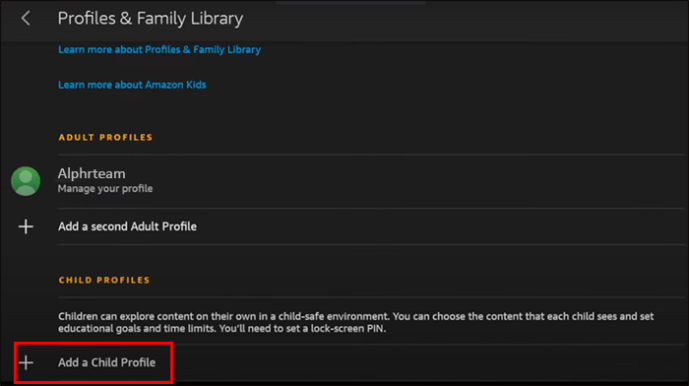This screenshot has width=689, height=386.
Task: Tap the green Alphrteam avatar icon
Action: 26,181
